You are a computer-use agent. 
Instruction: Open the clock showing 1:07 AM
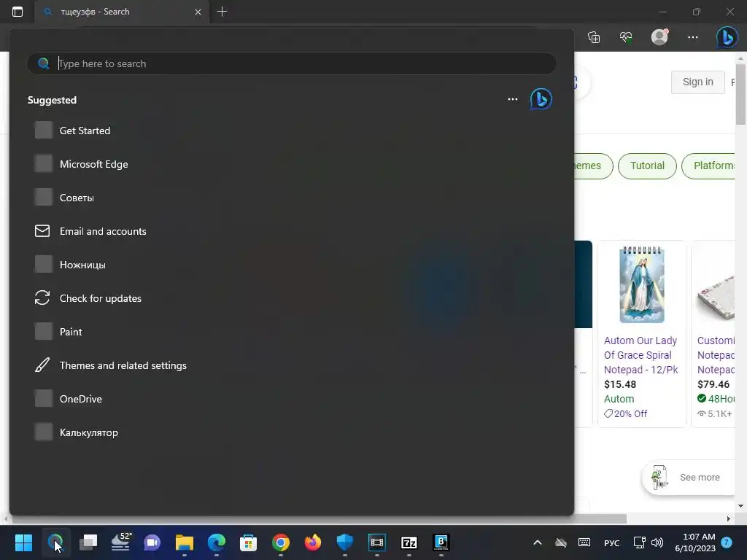[695, 542]
